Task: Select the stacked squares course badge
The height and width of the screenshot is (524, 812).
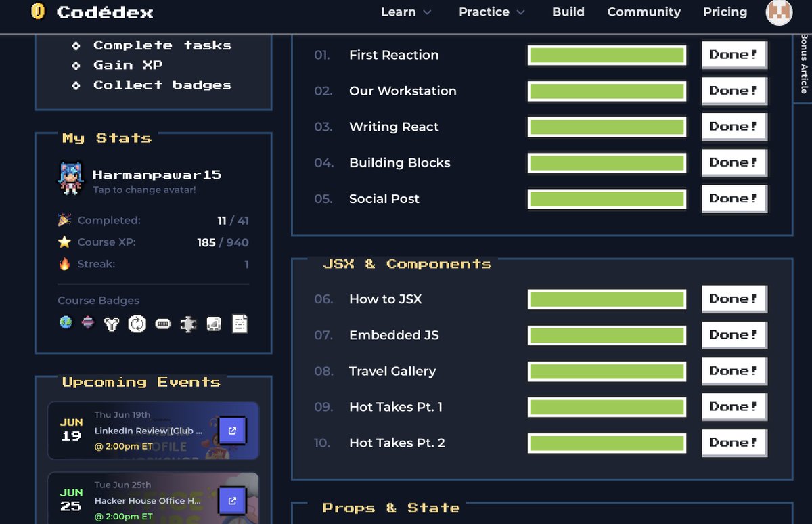Action: coord(213,324)
